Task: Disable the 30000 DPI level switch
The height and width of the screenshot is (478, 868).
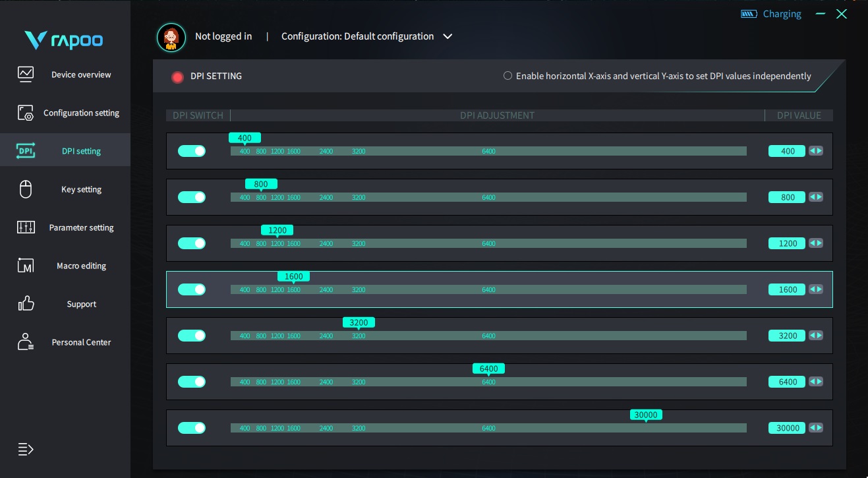Action: [192, 428]
